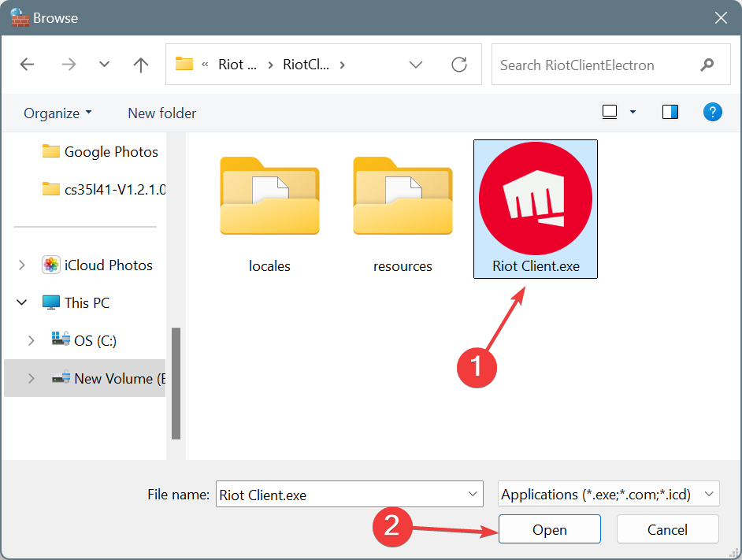Select Google Photos in the sidebar

[x=100, y=151]
